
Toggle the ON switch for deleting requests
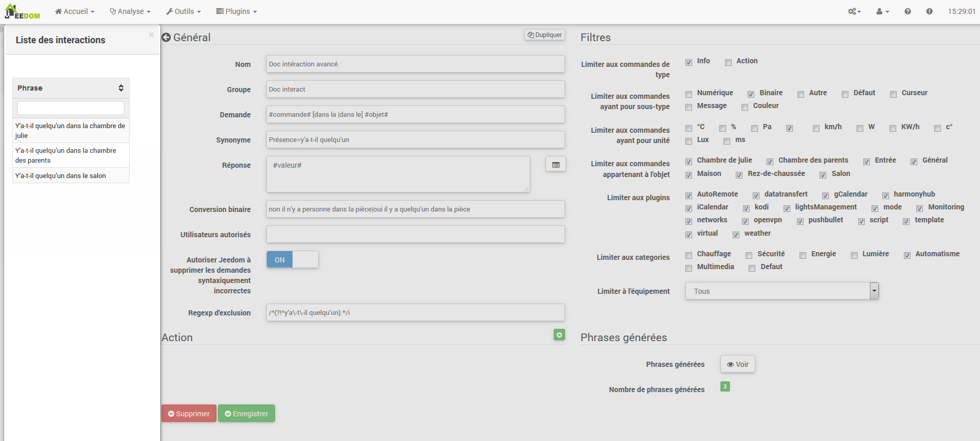292,260
